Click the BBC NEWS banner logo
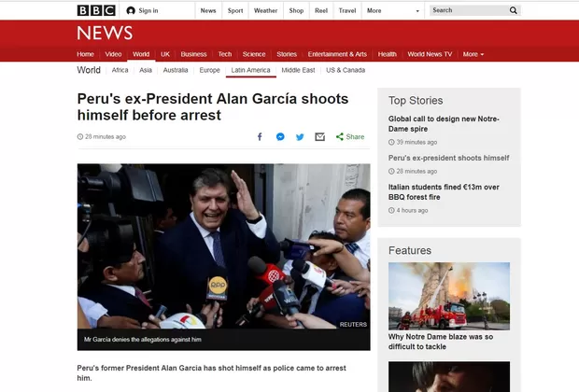 (105, 33)
